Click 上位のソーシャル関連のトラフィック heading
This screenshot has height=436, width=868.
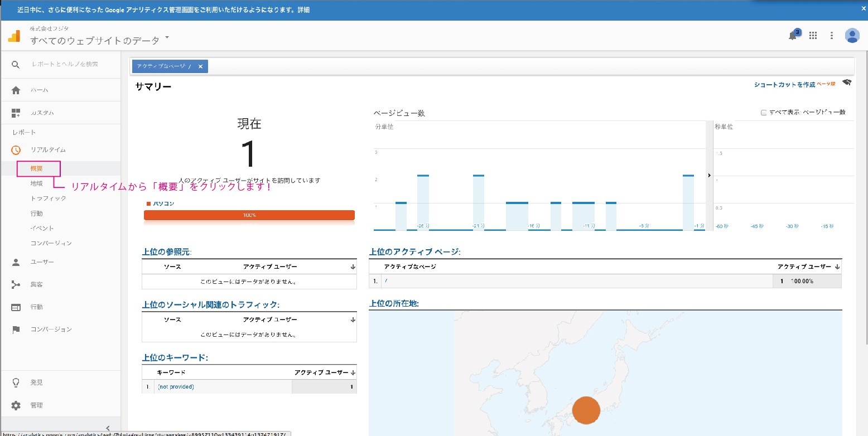[x=210, y=304]
